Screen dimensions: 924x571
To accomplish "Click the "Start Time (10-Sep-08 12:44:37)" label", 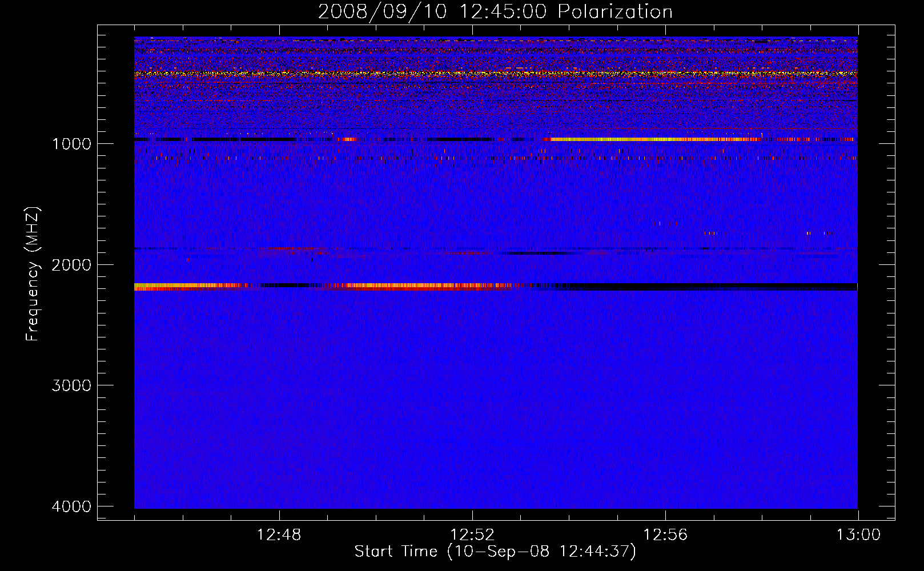I will click(x=495, y=552).
